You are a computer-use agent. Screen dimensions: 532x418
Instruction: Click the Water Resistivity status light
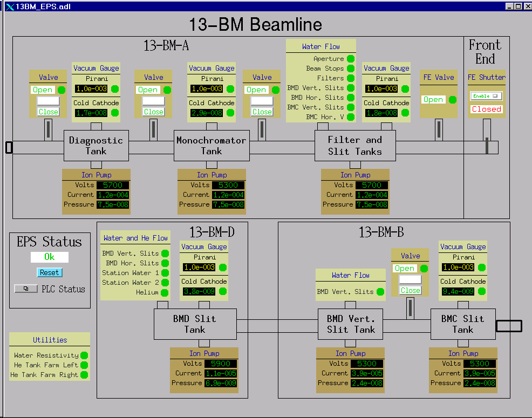click(x=84, y=355)
